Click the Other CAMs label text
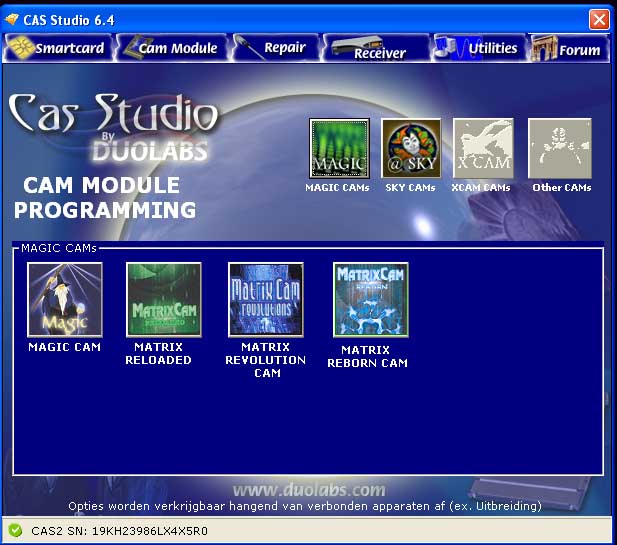The height and width of the screenshot is (545, 617). pyautogui.click(x=562, y=188)
